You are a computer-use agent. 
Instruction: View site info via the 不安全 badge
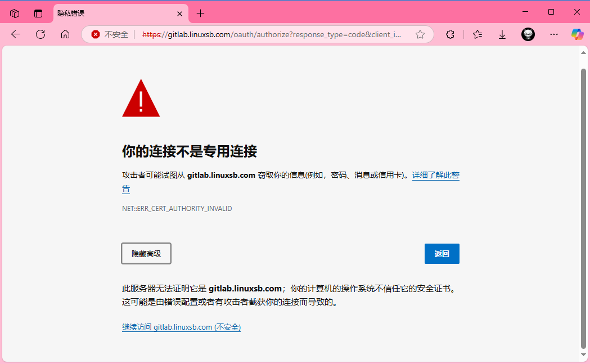coord(110,35)
